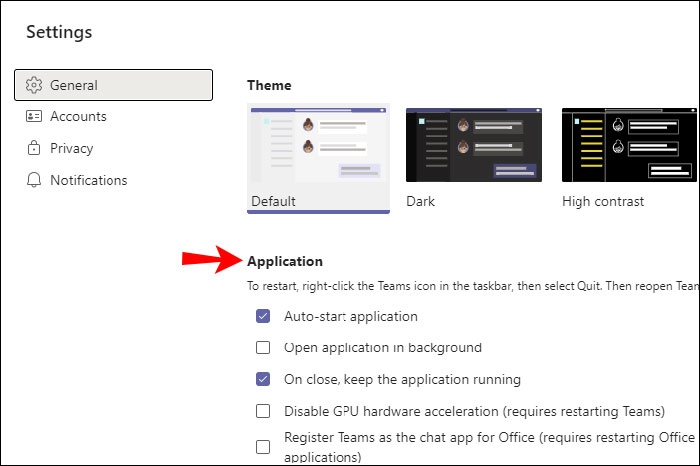700x466 pixels.
Task: Click the restart instructions text
Action: [473, 286]
